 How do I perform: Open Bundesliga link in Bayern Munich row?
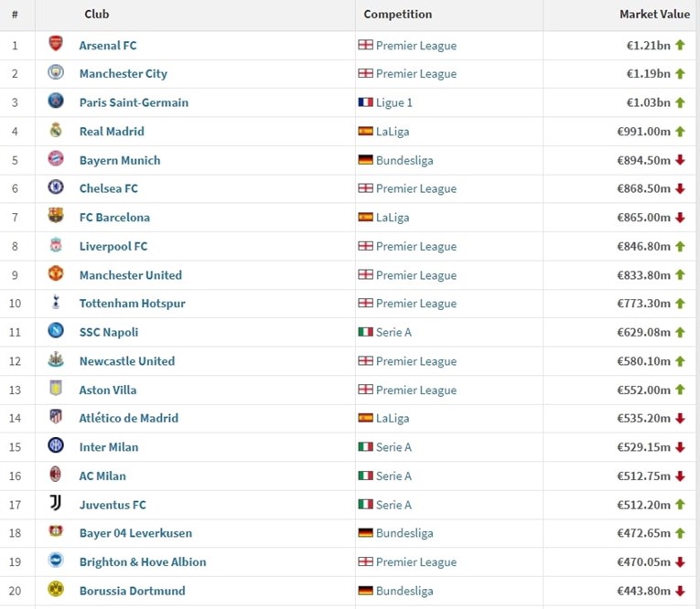tap(404, 160)
